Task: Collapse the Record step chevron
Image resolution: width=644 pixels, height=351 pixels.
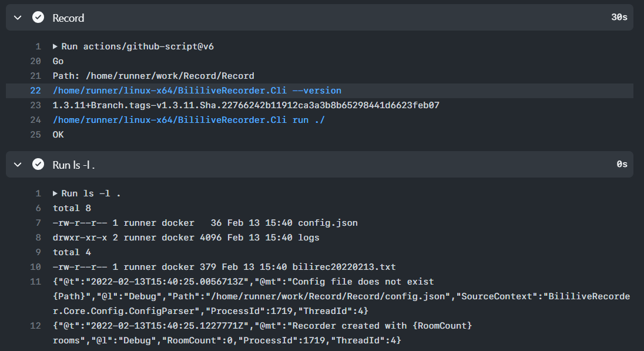Action: (18, 18)
